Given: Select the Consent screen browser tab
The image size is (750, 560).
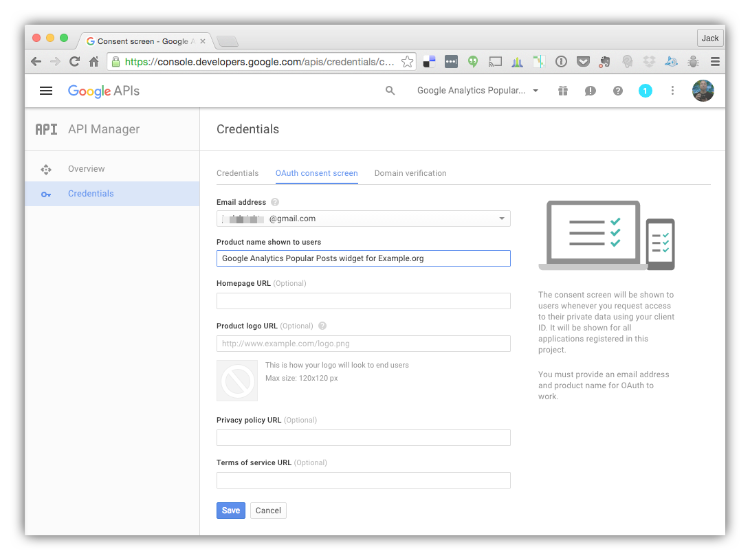Looking at the screenshot, I should pyautogui.click(x=144, y=41).
